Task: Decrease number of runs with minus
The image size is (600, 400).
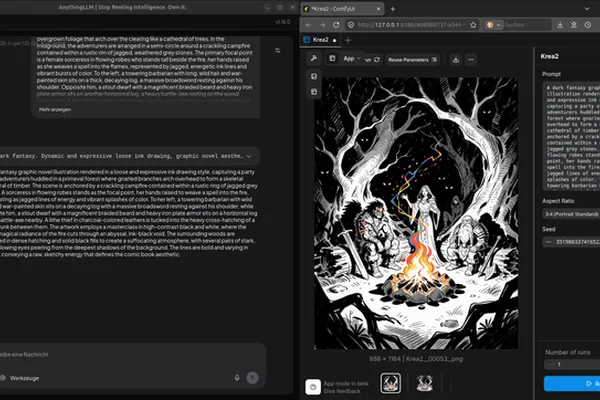Action: [549, 364]
